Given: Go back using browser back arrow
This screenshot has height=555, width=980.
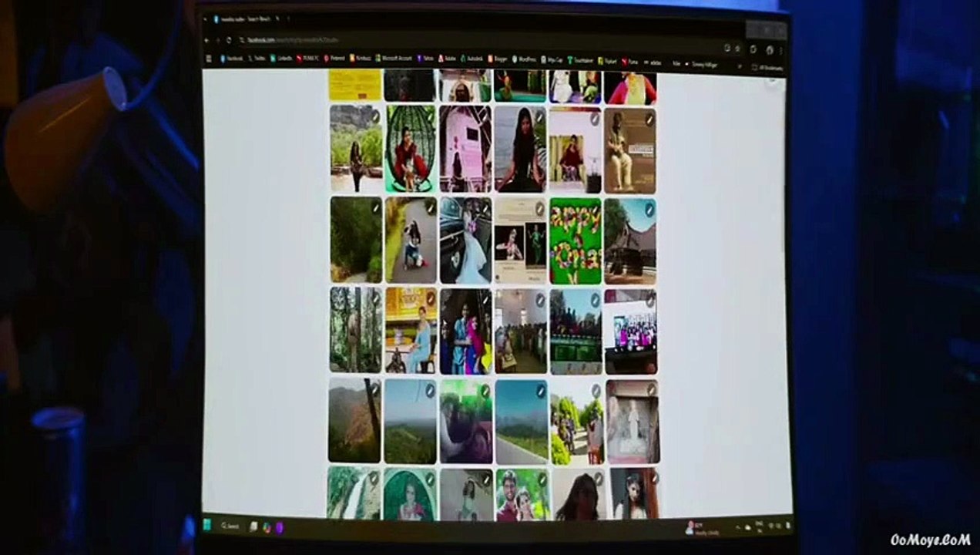Looking at the screenshot, I should (x=206, y=40).
